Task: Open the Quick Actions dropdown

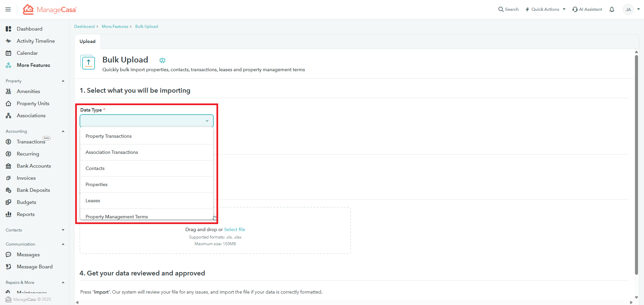Action: click(545, 9)
